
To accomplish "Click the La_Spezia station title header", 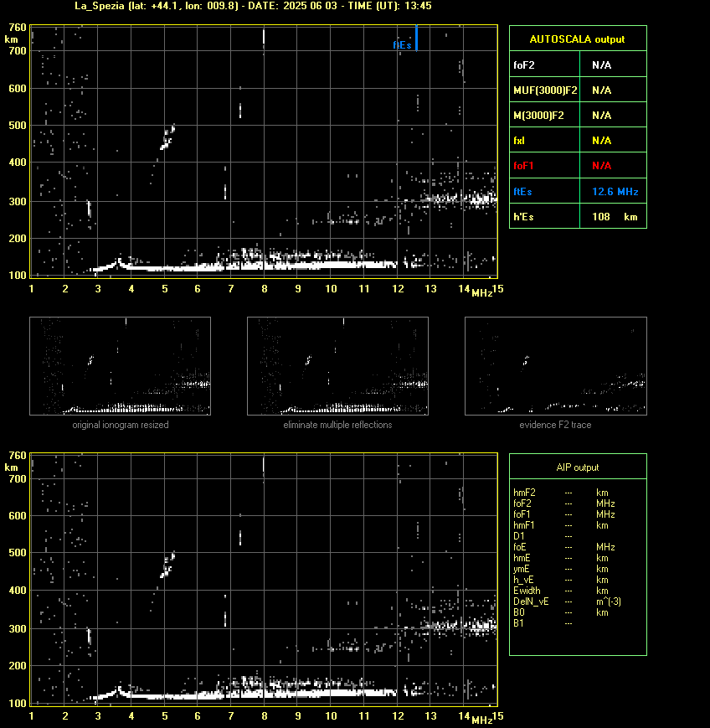I will [x=253, y=6].
